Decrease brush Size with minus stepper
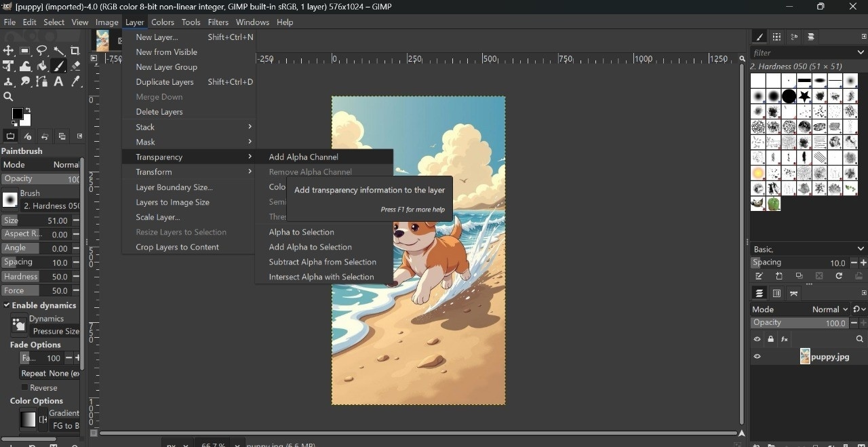The image size is (868, 447). [76, 220]
